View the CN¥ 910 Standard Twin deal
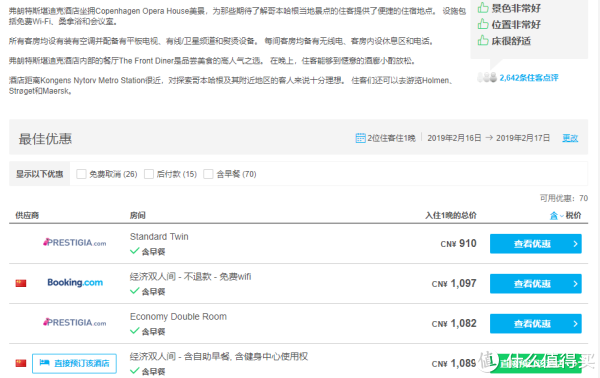Image resolution: width=600 pixels, height=378 pixels. coord(536,244)
